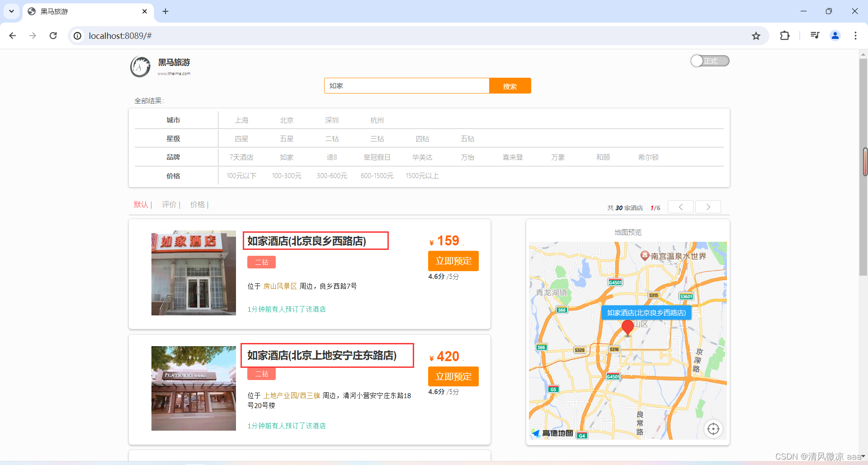This screenshot has width=868, height=465.
Task: Click map label 如家酒店(北京良乡西路店)
Action: point(646,313)
